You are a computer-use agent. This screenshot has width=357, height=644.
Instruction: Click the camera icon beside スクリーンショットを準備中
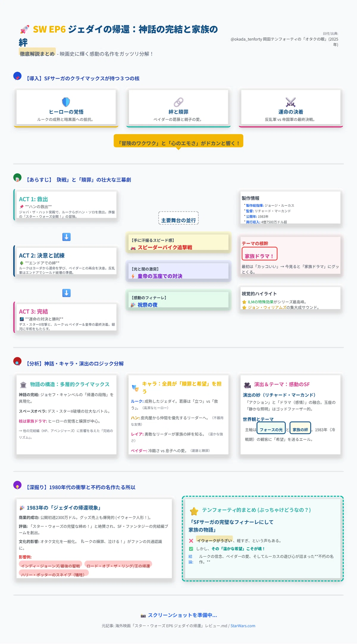coord(143,615)
